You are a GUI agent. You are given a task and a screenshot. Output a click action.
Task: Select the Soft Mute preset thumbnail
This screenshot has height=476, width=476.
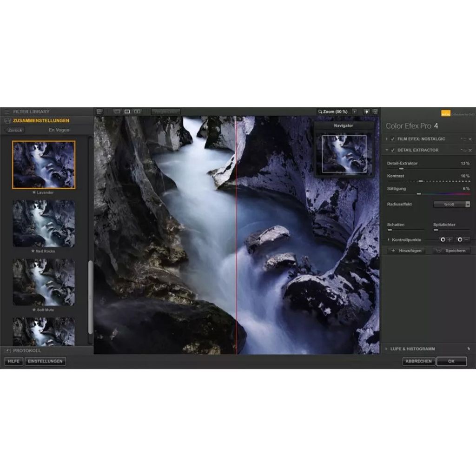coord(44,282)
